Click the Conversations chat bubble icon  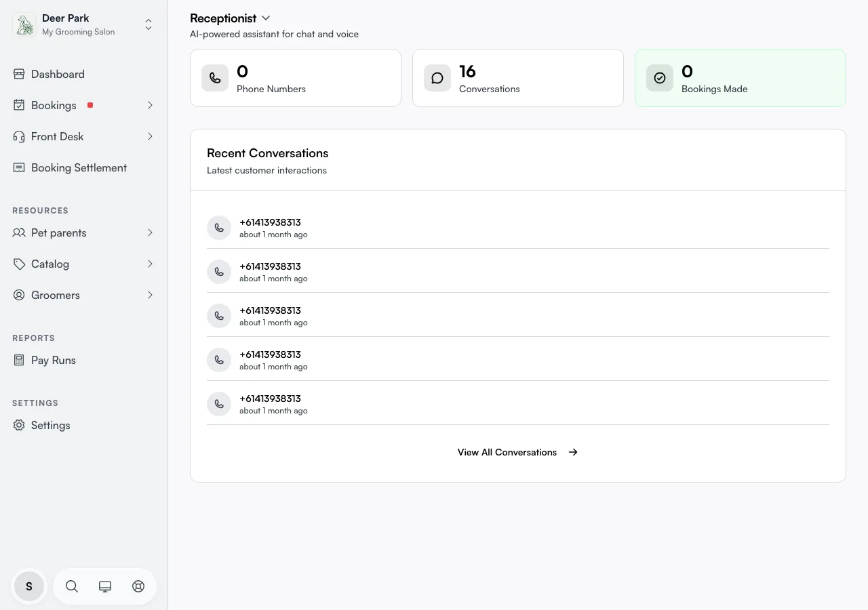point(437,78)
